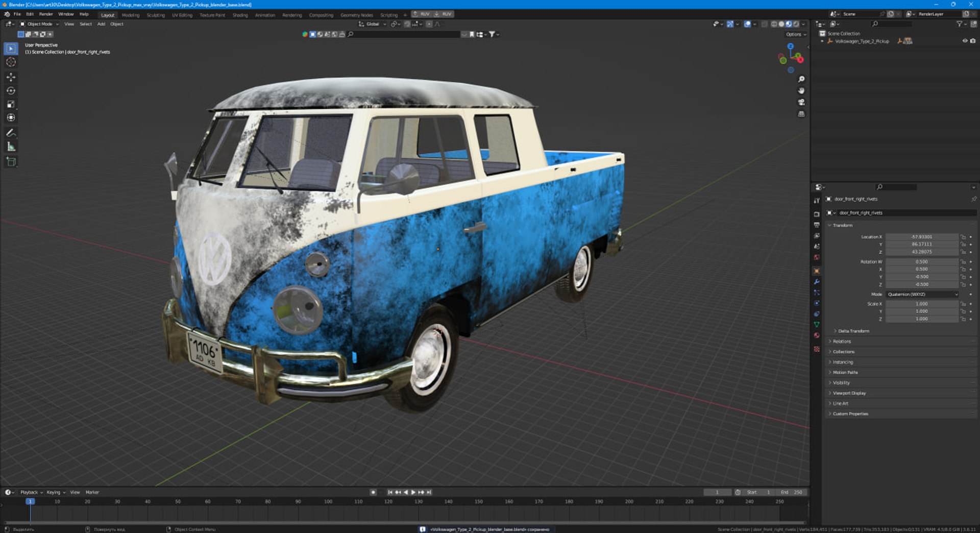This screenshot has height=533, width=980.
Task: Open the Physics properties tab icon
Action: tap(817, 303)
